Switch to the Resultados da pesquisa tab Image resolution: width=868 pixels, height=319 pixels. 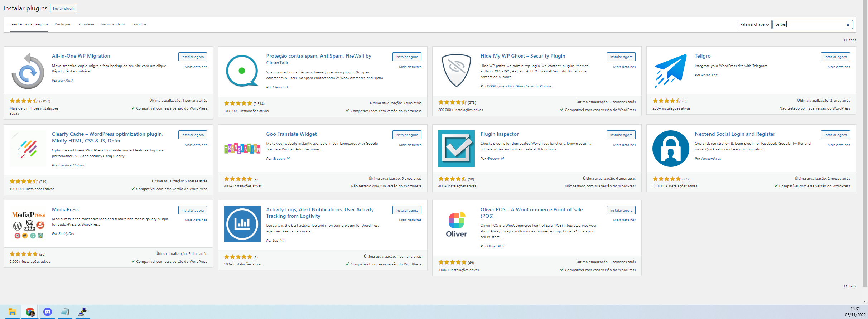click(29, 24)
